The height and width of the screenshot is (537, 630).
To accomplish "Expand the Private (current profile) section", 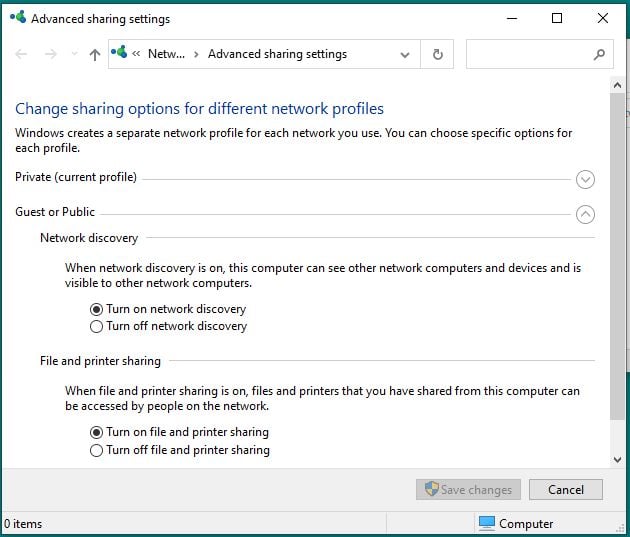I will 585,179.
